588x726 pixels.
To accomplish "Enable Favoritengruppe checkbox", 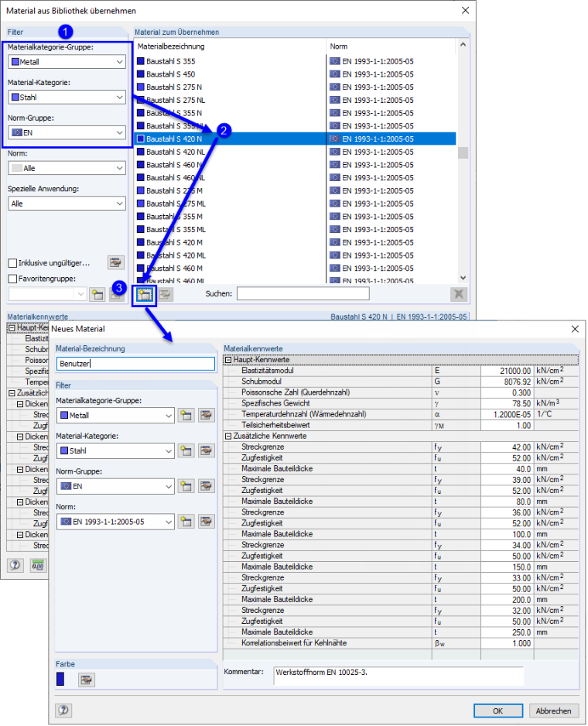I will [13, 279].
